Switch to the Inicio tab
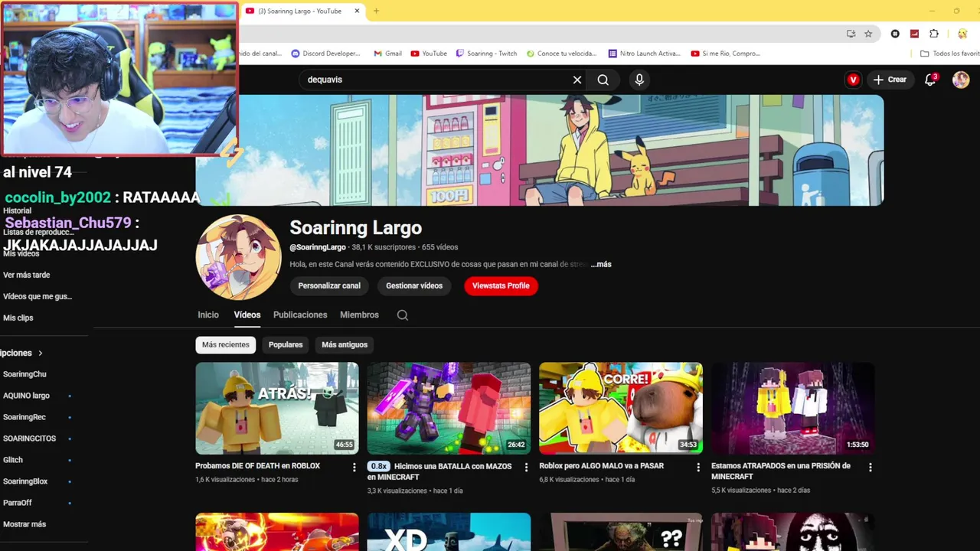Viewport: 980px width, 551px height. pos(208,315)
